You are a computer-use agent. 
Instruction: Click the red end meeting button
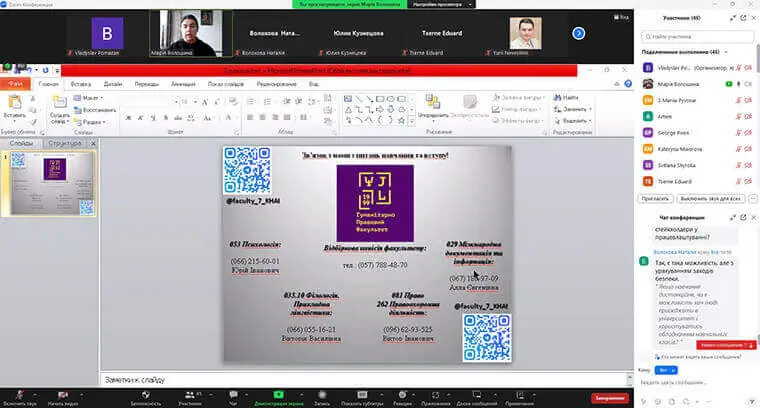tap(609, 397)
